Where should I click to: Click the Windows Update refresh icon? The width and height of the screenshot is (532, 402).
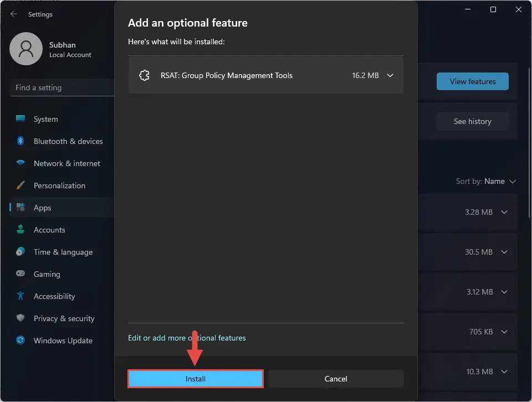(x=21, y=340)
